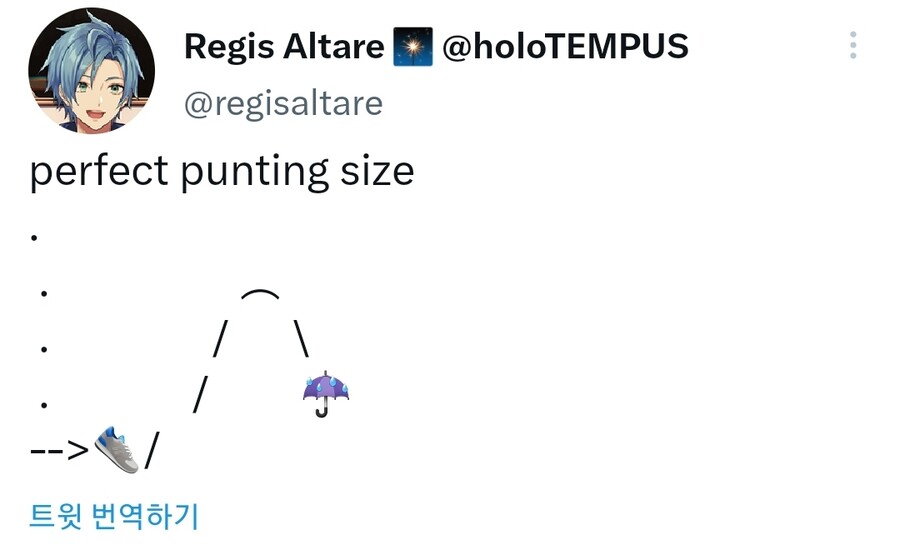Open the @regisaltare handle link
Image resolution: width=900 pixels, height=555 pixels.
283,103
